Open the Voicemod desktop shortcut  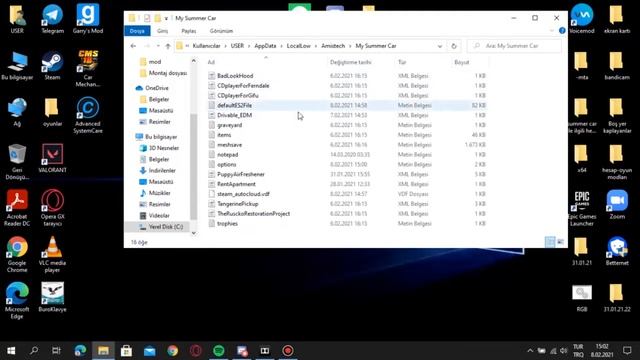(582, 19)
